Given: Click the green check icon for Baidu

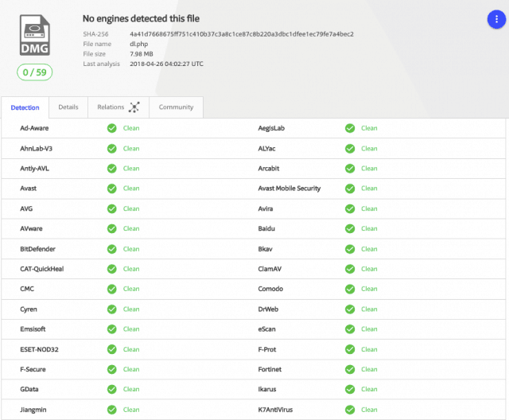Looking at the screenshot, I should pyautogui.click(x=350, y=229).
